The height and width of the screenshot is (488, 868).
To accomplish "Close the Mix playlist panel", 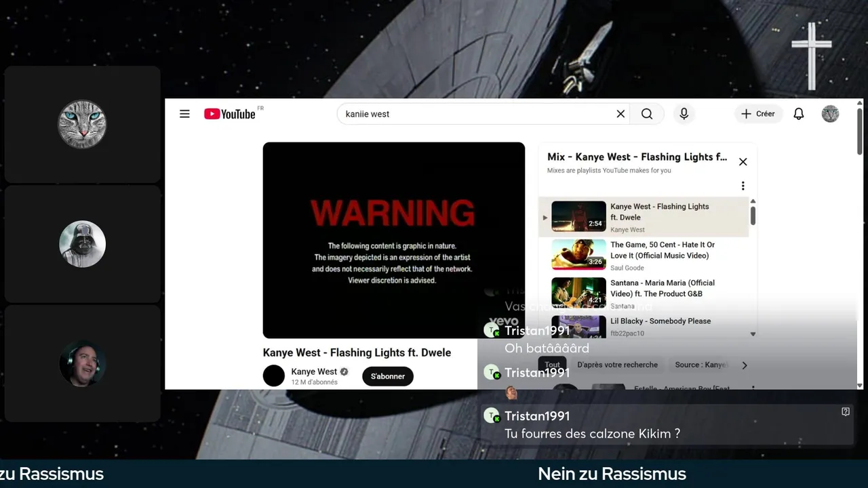I will click(x=743, y=162).
